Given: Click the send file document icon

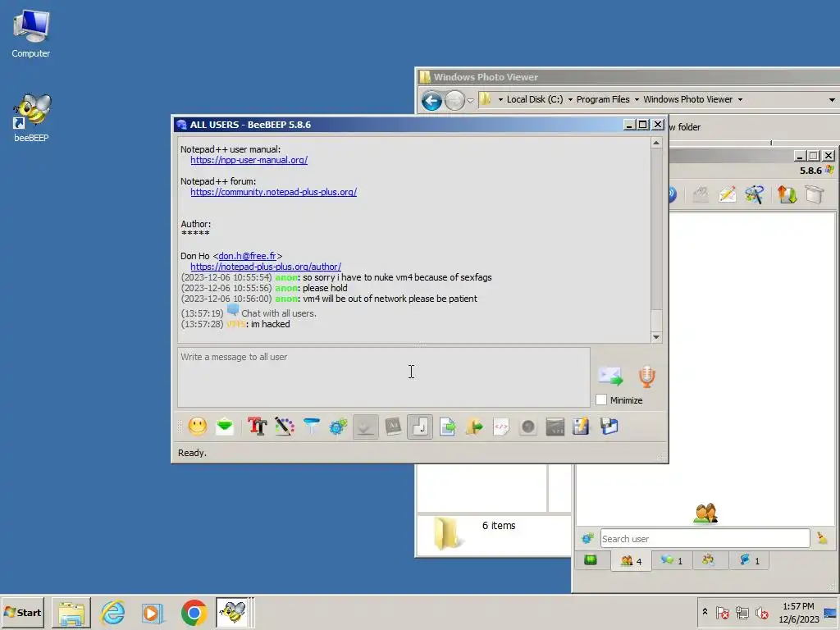Looking at the screenshot, I should [447, 427].
